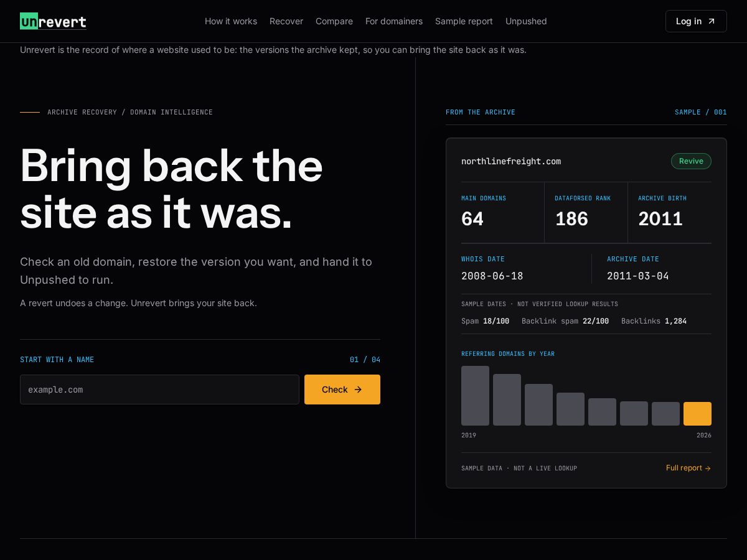Click the 01 / 04 step indicator
Image resolution: width=747 pixels, height=560 pixels.
click(365, 360)
